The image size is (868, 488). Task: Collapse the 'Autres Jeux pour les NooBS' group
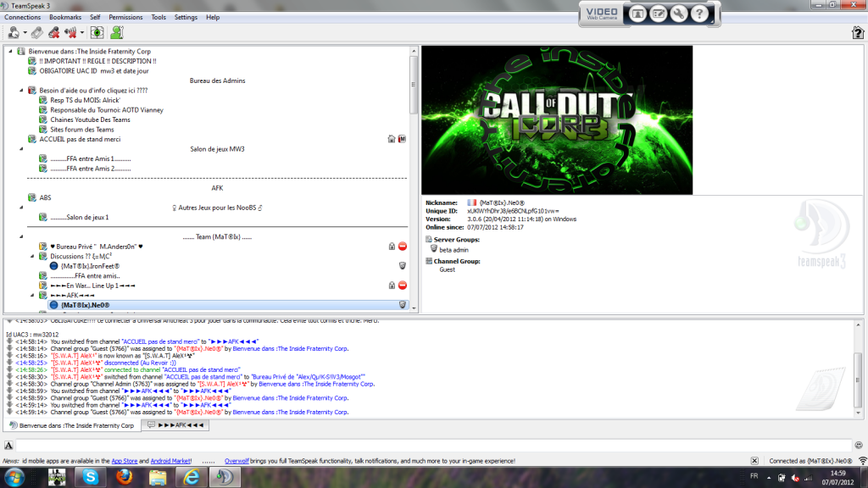pos(21,208)
